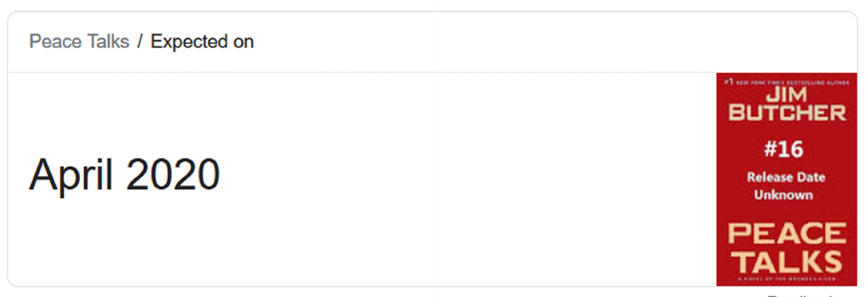This screenshot has height=297, width=868.
Task: Click 'Release Date' text on the cover
Action: click(786, 177)
